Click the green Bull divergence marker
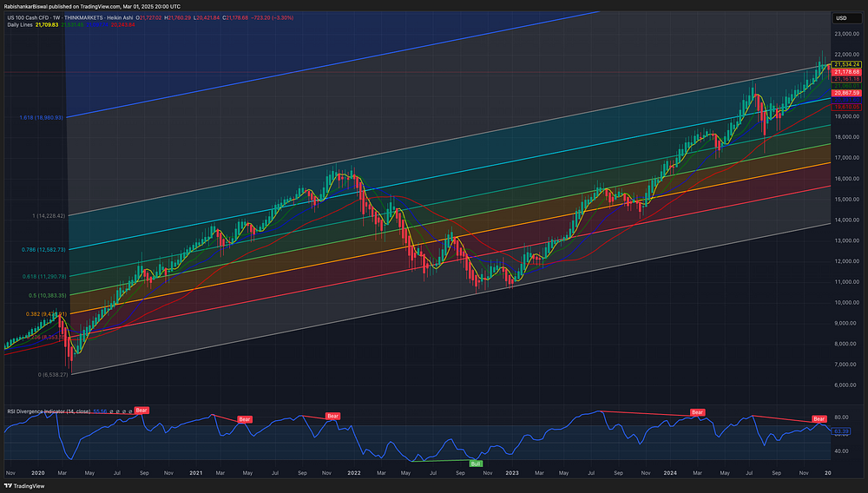This screenshot has height=493, width=868. coord(476,463)
